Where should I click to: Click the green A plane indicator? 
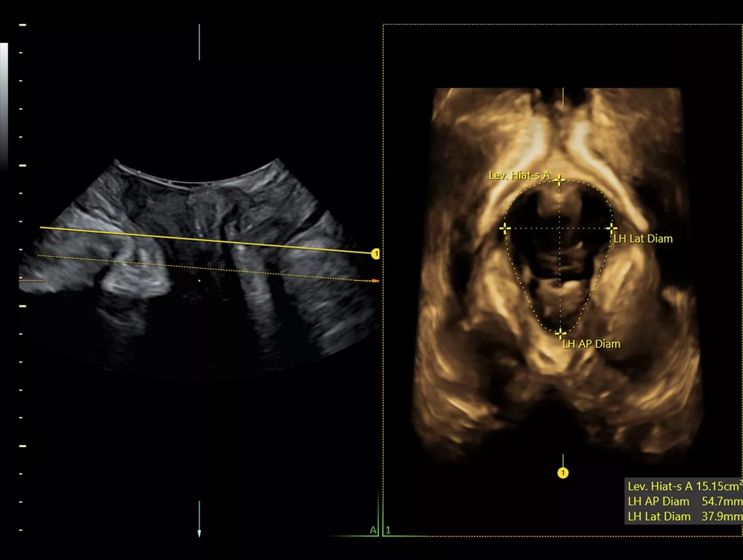[373, 530]
